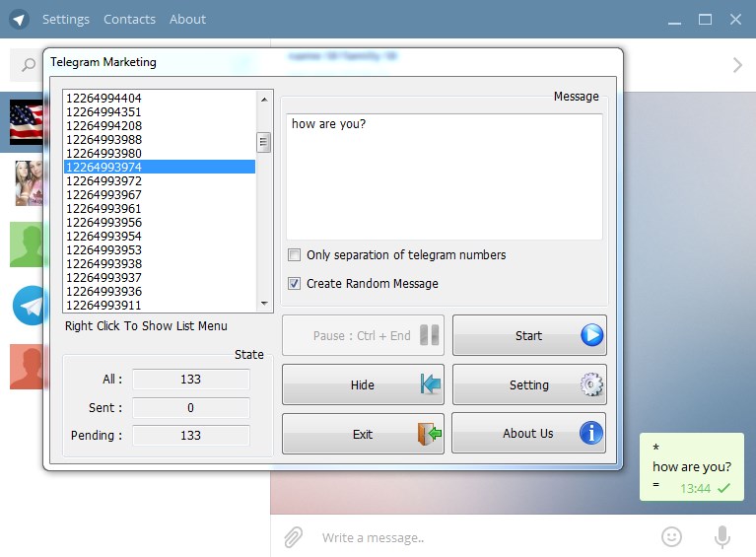Screen dimensions: 756x557
Task: Open the Contacts menu
Action: tap(129, 20)
